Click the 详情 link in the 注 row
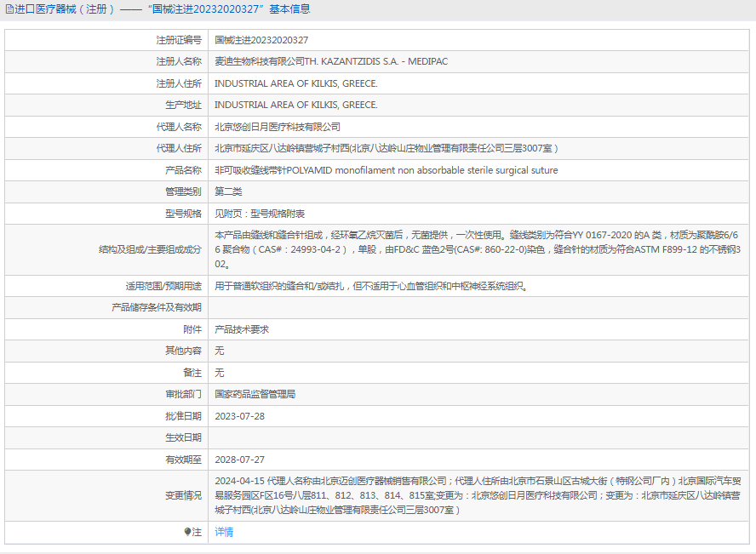This screenshot has width=756, height=554. point(224,532)
